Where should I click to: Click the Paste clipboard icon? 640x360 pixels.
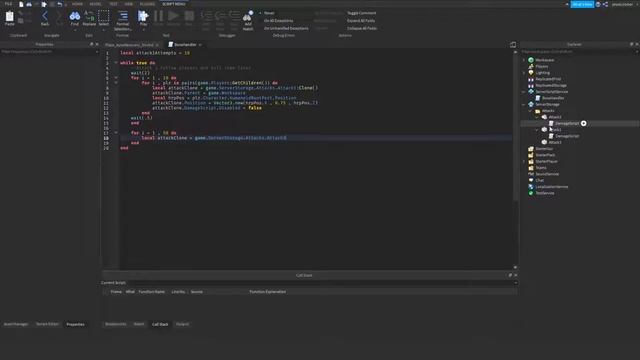click(x=9, y=16)
